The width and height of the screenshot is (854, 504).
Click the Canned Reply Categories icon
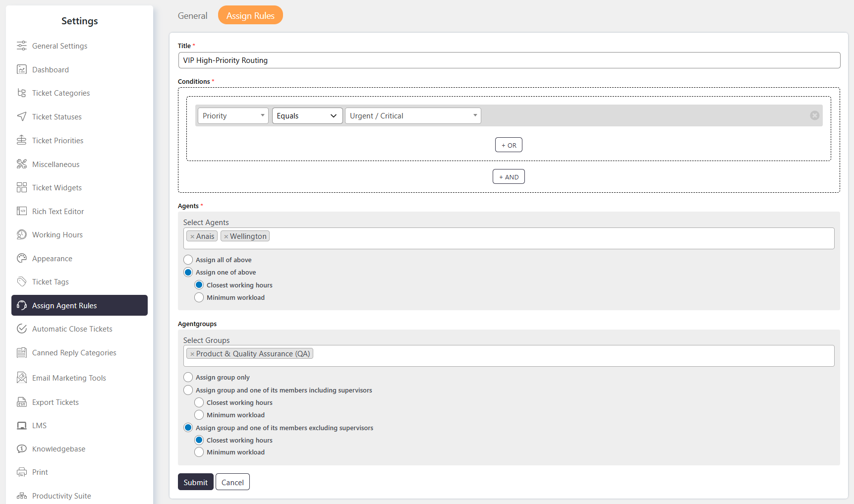tap(22, 352)
